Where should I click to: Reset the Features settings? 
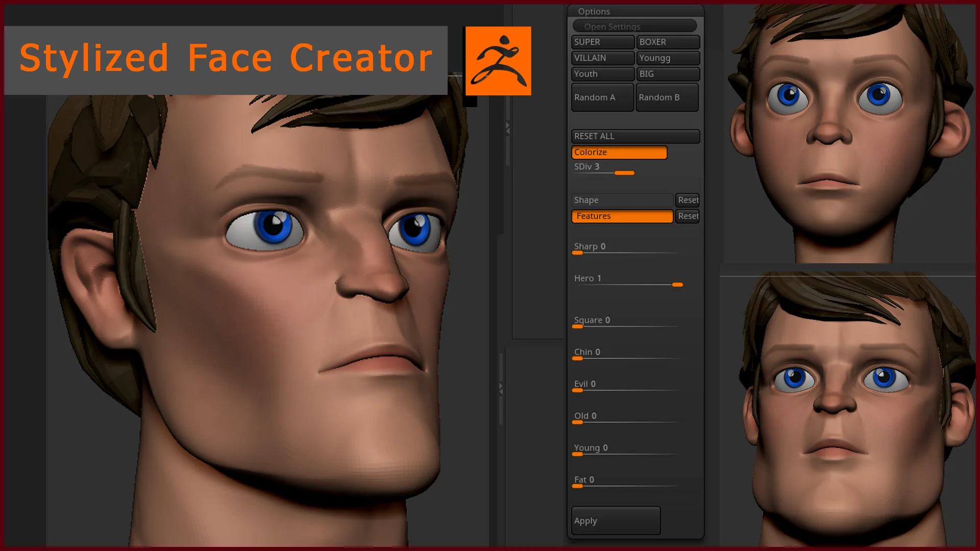(689, 215)
